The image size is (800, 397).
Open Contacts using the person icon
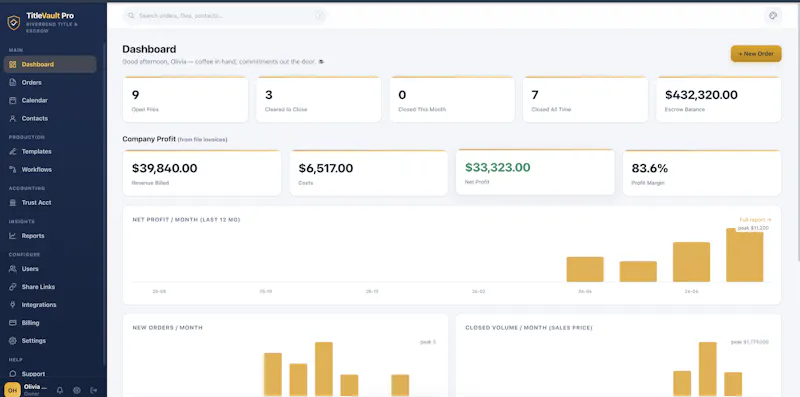pos(13,118)
